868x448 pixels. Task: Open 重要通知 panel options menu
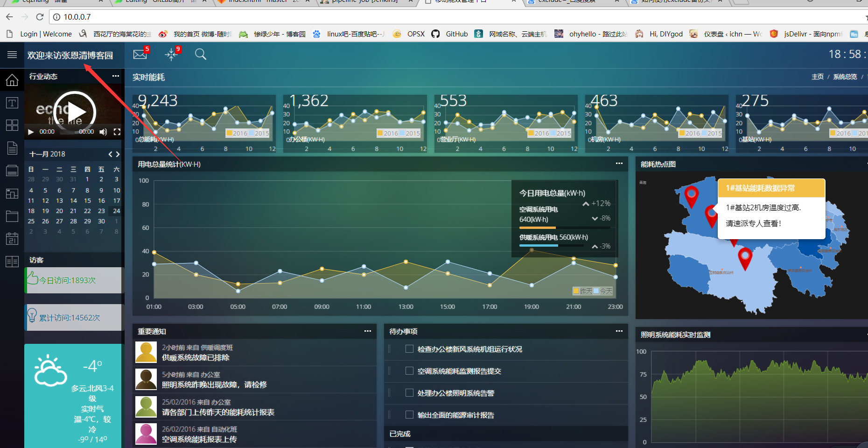tap(368, 331)
